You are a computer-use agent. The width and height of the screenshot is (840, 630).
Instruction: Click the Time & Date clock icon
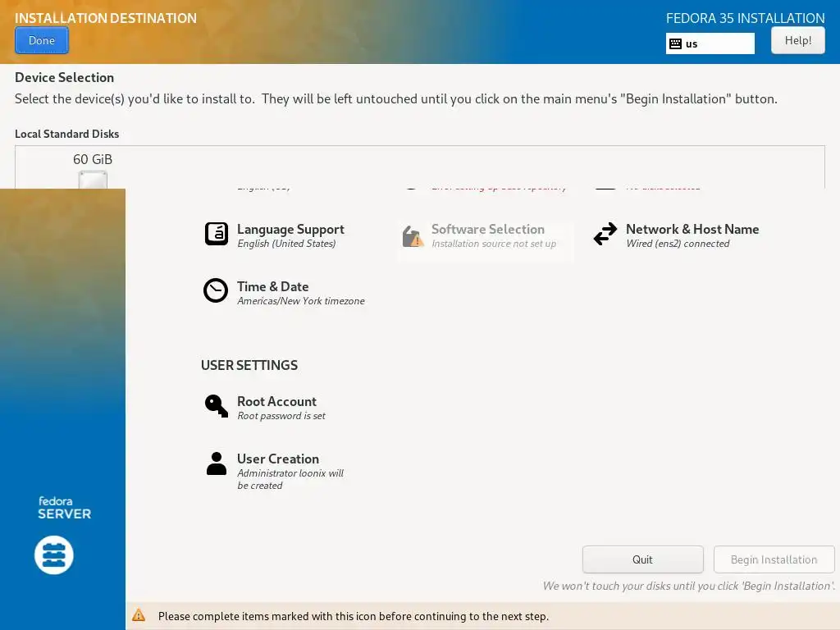coord(216,290)
